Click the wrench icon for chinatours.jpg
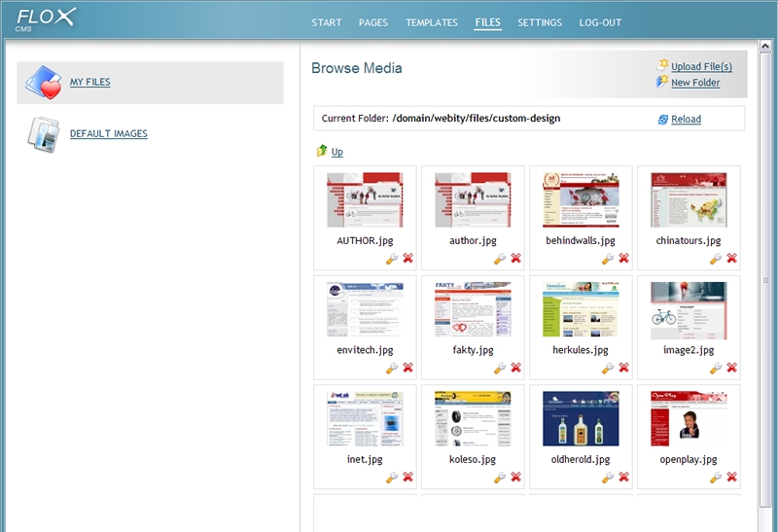 coord(716,259)
